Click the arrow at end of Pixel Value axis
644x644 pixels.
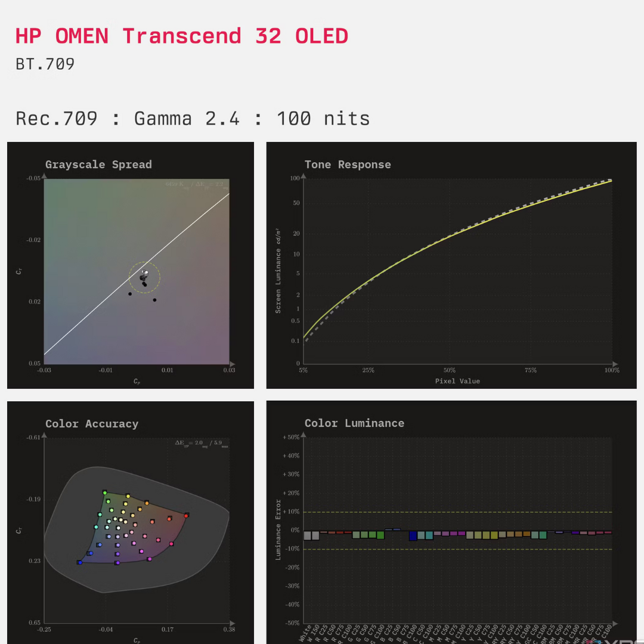click(615, 364)
